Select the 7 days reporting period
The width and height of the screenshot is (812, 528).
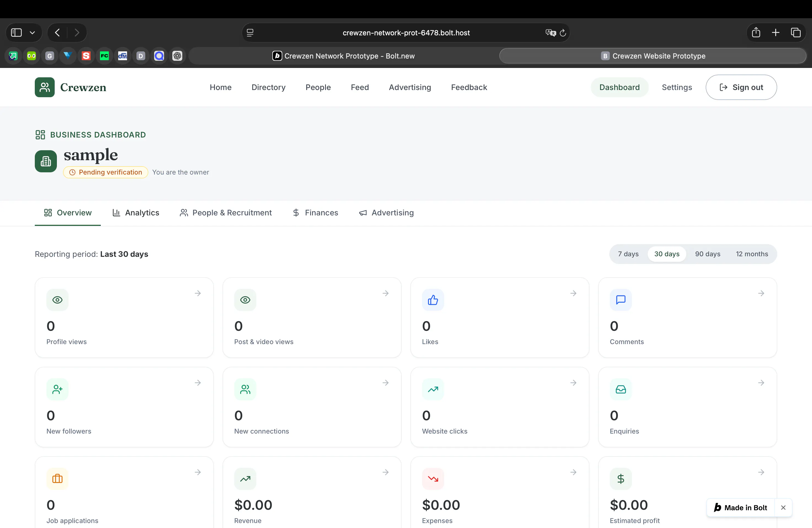click(628, 254)
